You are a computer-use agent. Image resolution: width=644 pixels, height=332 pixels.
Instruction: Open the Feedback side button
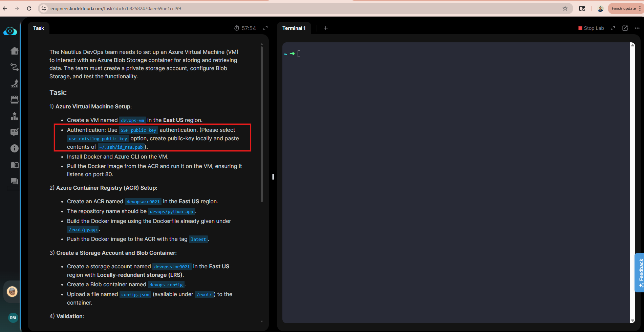(x=640, y=272)
